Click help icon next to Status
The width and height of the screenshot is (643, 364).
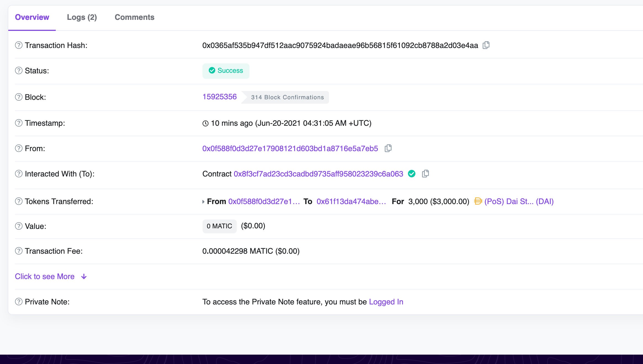click(19, 71)
